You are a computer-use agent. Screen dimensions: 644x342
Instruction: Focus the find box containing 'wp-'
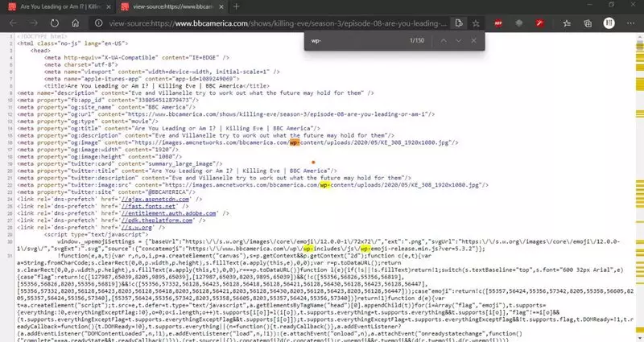357,41
